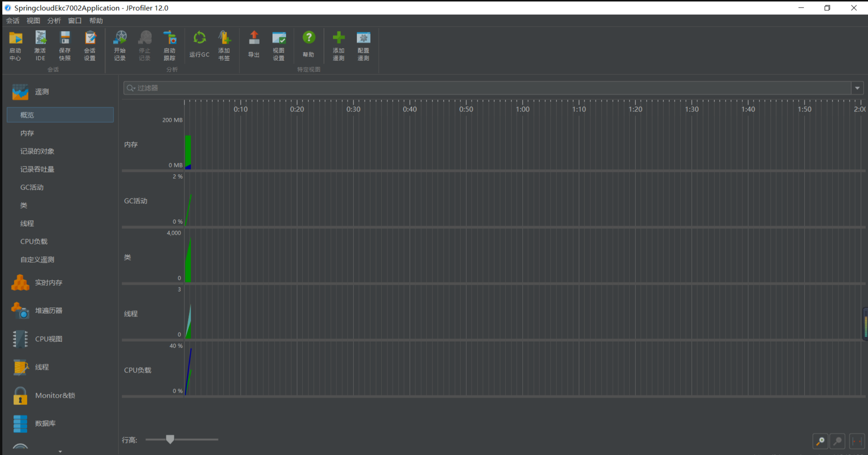Image resolution: width=868 pixels, height=455 pixels.
Task: Open the 分析 menu
Action: 54,21
